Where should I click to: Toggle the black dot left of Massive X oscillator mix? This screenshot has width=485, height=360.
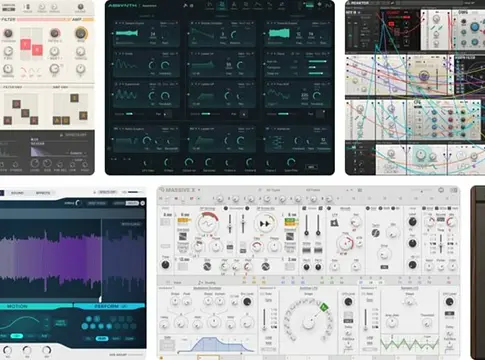click(x=226, y=208)
